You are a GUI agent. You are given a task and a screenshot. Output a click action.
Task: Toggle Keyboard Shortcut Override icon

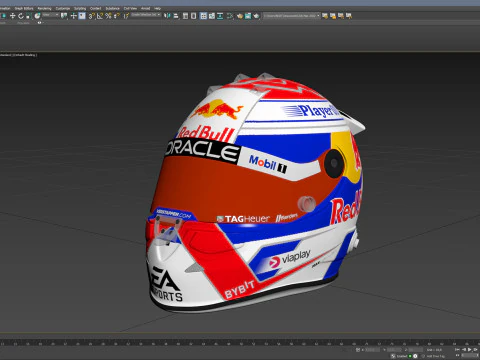(x=82, y=16)
